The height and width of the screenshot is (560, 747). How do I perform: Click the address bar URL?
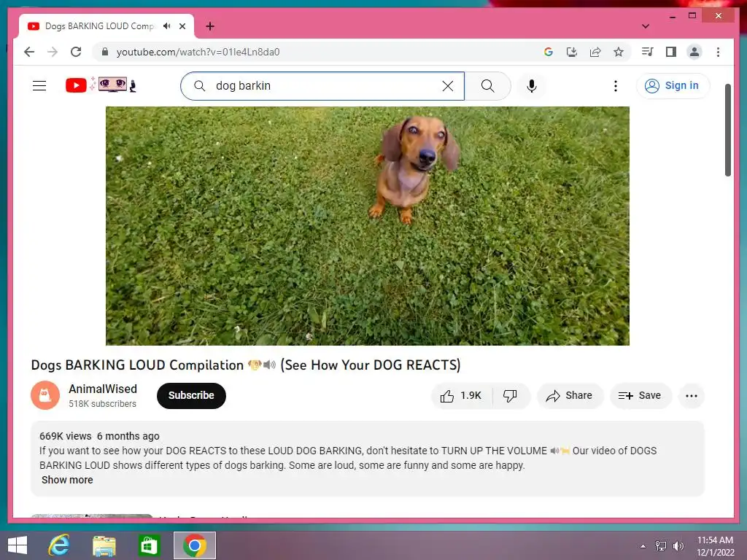pyautogui.click(x=198, y=52)
